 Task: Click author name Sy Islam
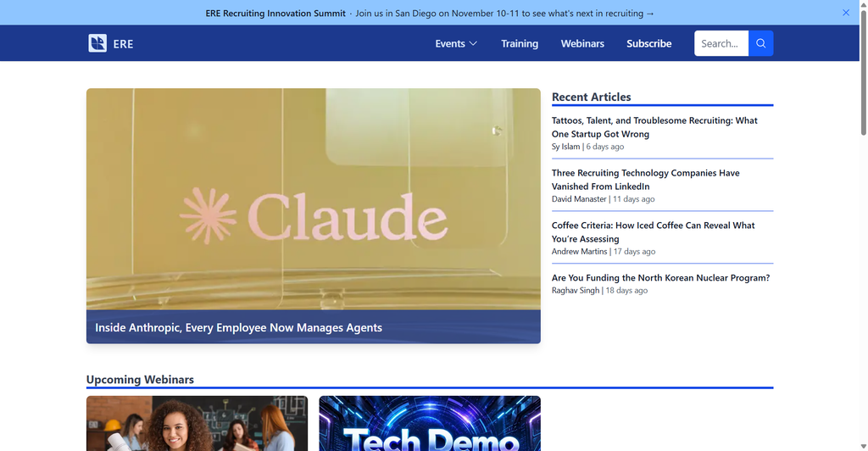565,147
